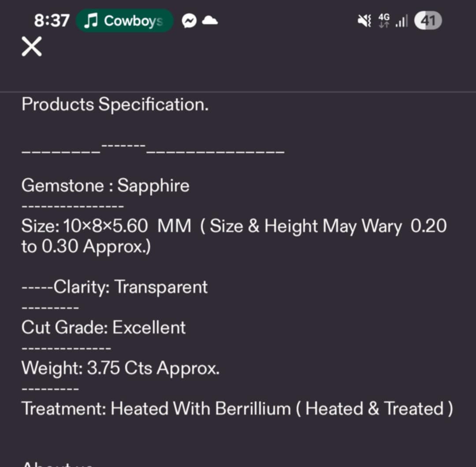Tap the 8:37 clock in status bar
476x467 pixels.
(x=52, y=21)
